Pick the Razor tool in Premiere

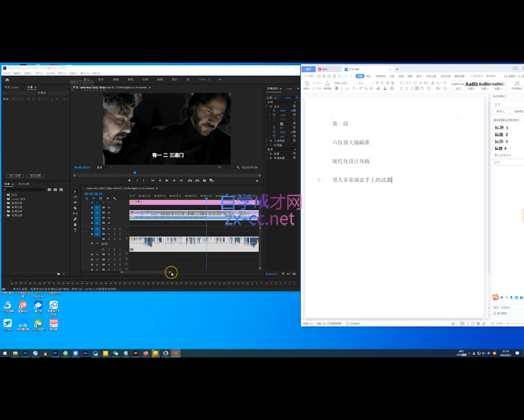(x=75, y=208)
